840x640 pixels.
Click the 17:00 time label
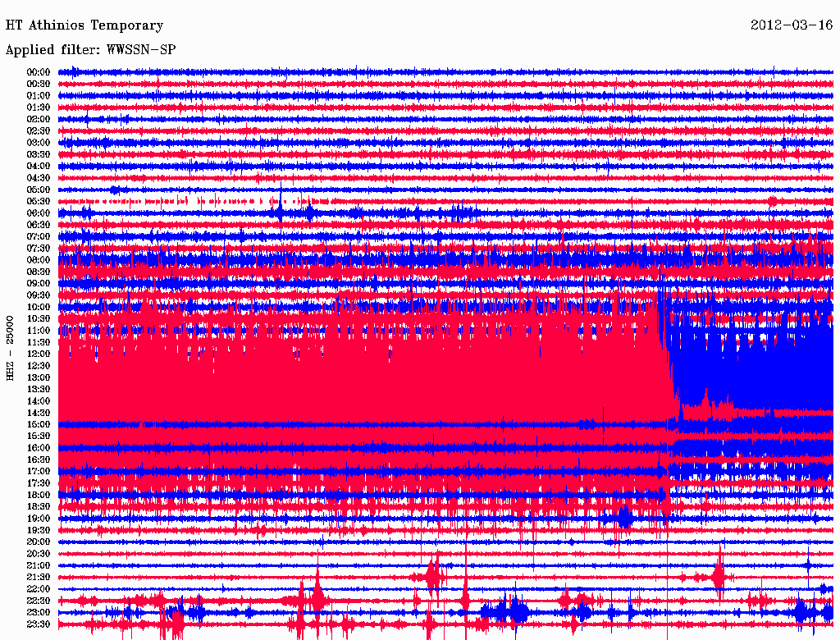39,471
